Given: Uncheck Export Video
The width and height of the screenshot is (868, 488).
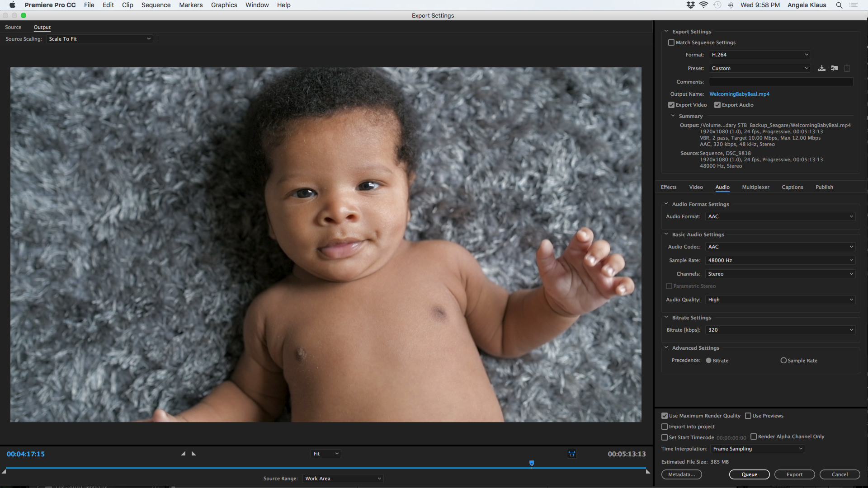Looking at the screenshot, I should pyautogui.click(x=671, y=105).
